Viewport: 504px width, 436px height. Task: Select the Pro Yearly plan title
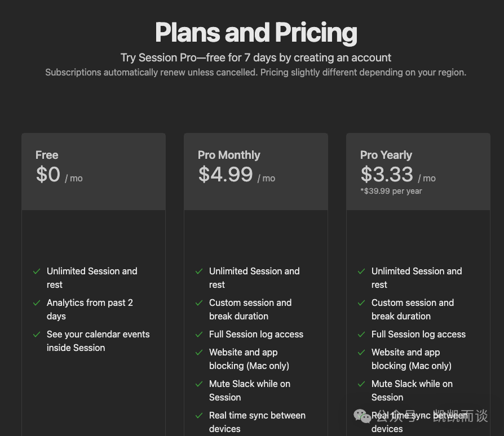click(x=386, y=155)
